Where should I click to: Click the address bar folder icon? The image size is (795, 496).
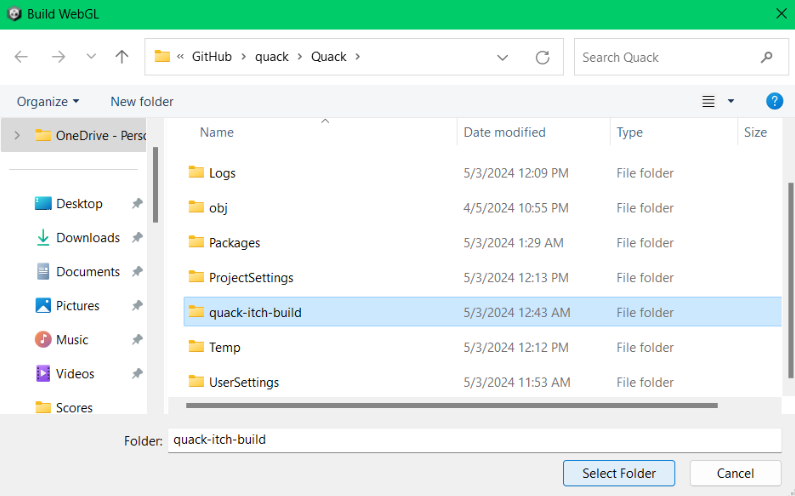[162, 56]
